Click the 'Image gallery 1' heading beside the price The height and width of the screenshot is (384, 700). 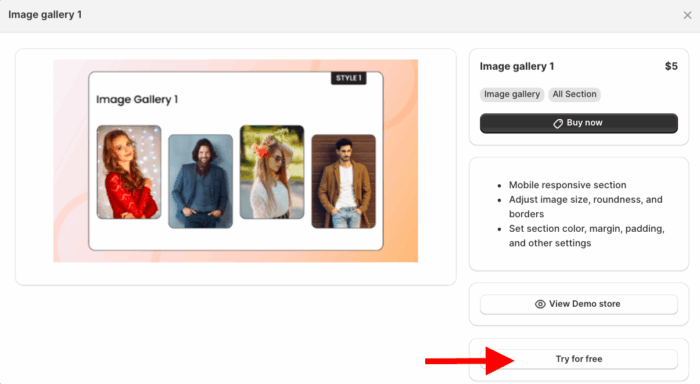517,67
